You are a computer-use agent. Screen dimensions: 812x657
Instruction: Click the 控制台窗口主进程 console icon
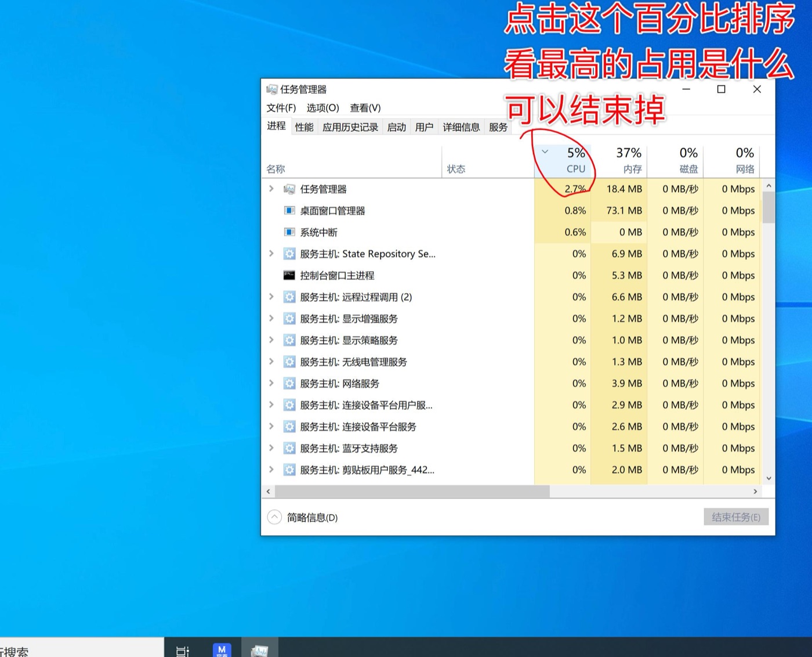(x=289, y=275)
